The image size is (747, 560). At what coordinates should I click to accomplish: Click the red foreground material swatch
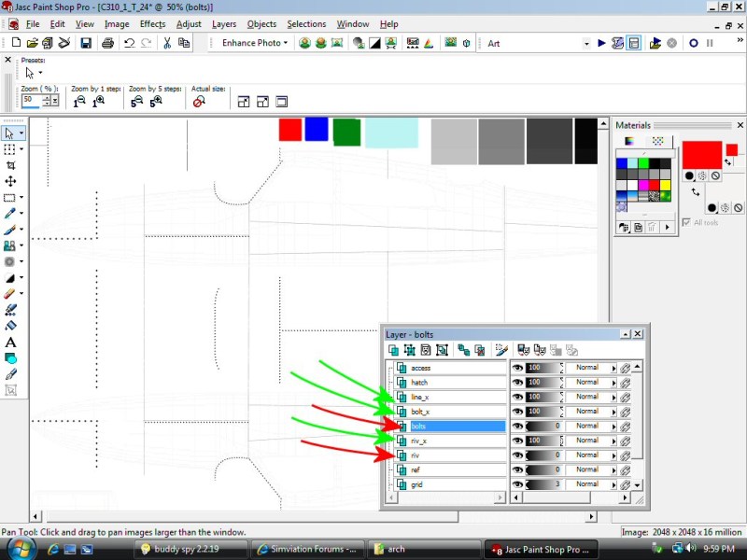(x=701, y=154)
